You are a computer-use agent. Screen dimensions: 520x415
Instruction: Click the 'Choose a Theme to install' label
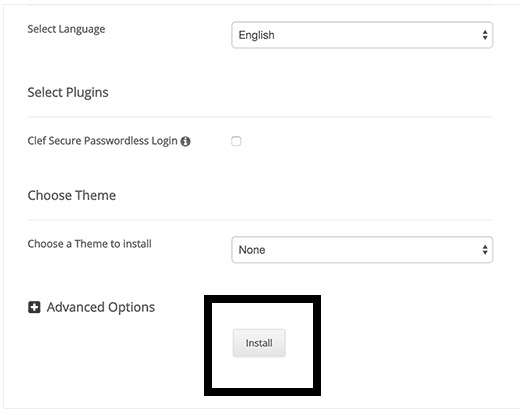[x=90, y=244]
